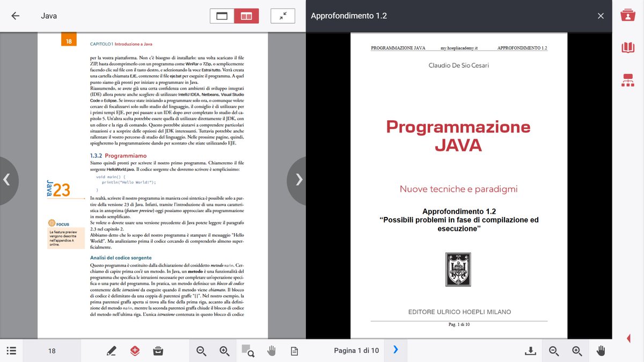Image resolution: width=644 pixels, height=362 pixels.
Task: Click the 1.3.2 Programmiamo heading
Action: (118, 156)
